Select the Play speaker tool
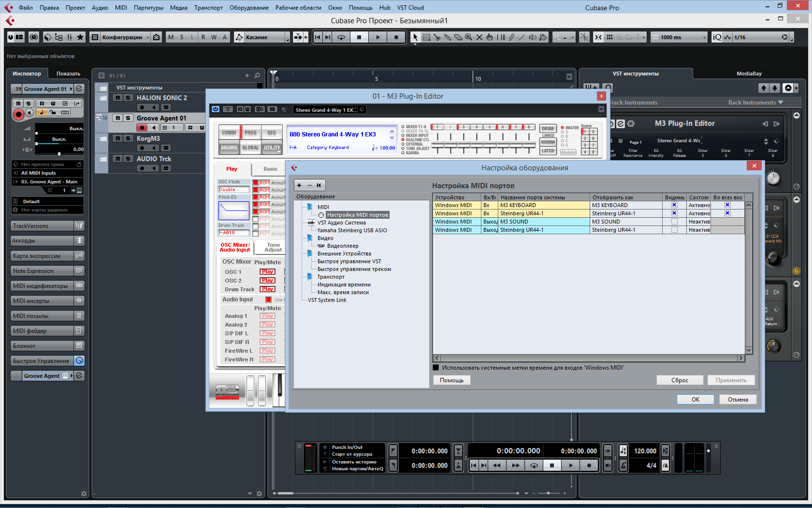The image size is (812, 508). point(533,37)
